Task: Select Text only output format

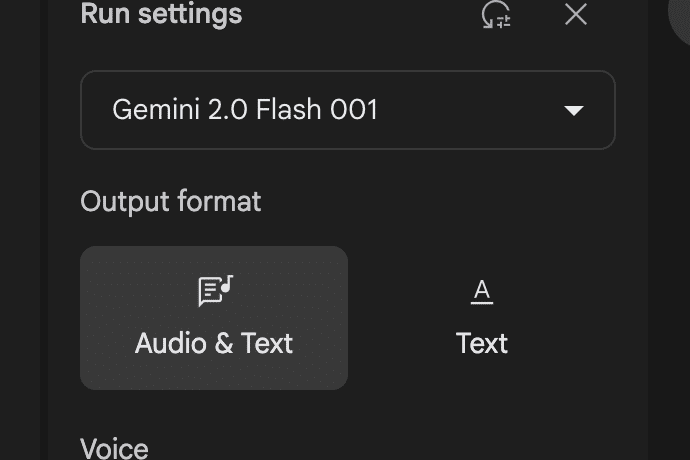Action: [482, 318]
